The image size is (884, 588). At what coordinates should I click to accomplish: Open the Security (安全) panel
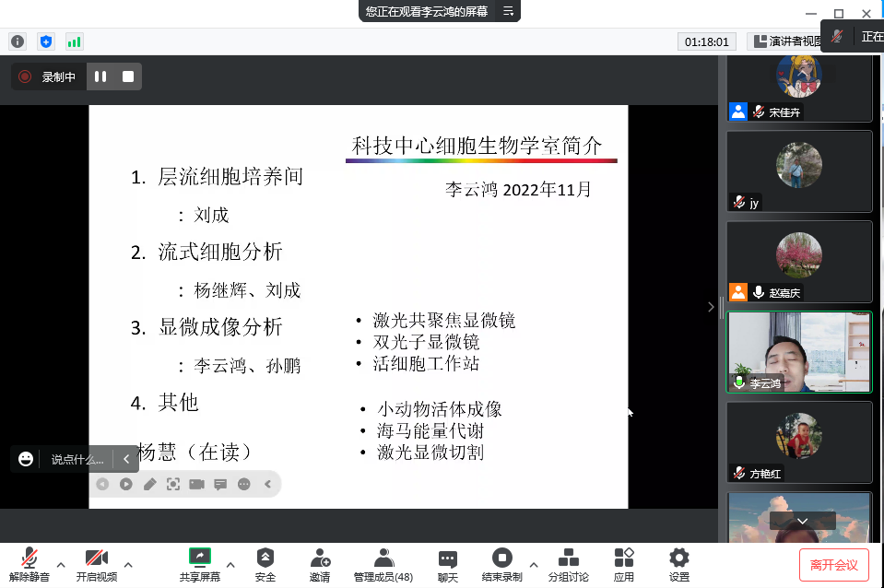pos(265,564)
